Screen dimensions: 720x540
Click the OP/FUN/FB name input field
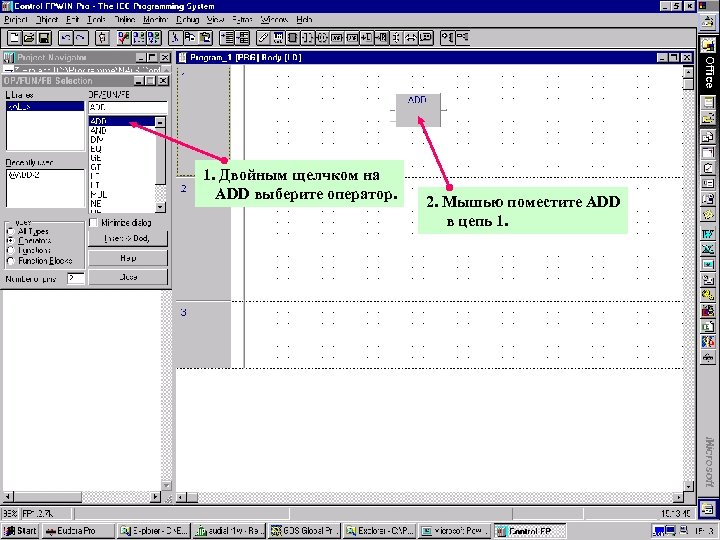pos(128,107)
